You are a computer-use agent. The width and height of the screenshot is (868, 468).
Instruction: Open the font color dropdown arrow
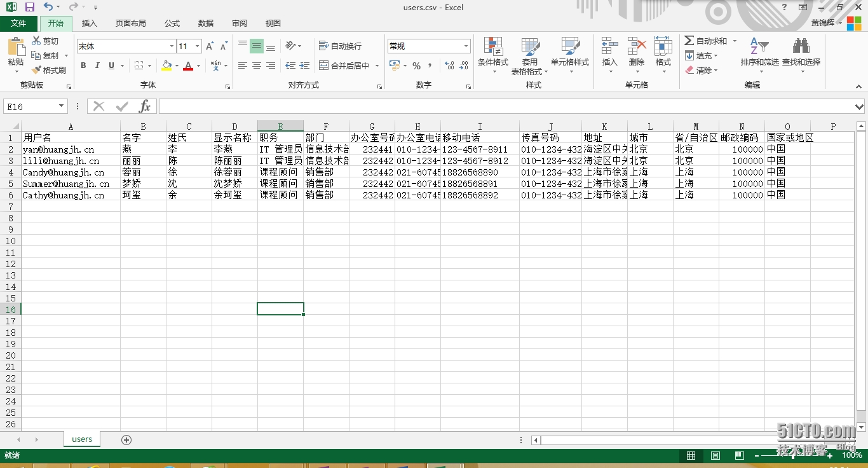(x=197, y=65)
